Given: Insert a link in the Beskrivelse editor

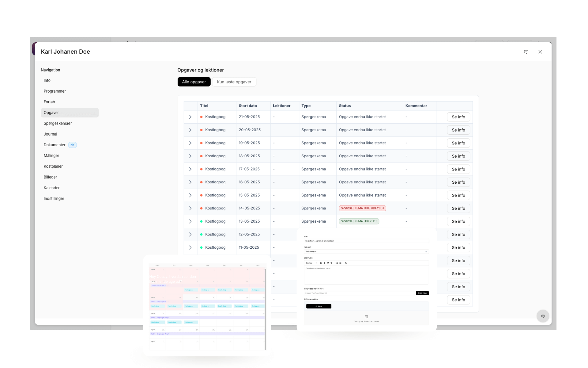Looking at the screenshot, I should click(331, 263).
